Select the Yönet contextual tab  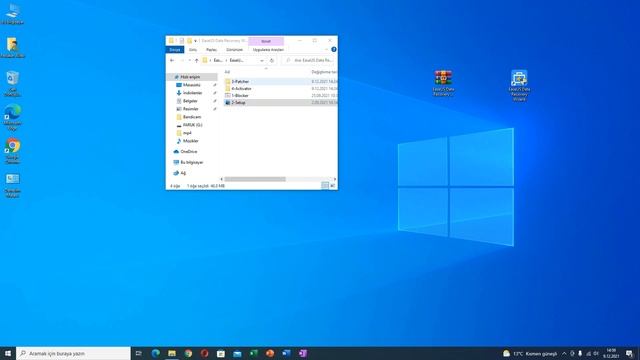[266, 41]
